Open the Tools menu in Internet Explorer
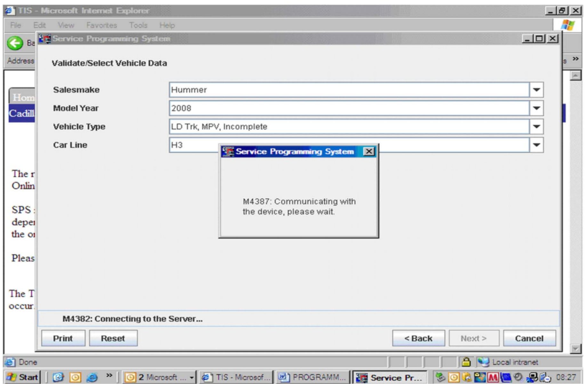588x384 pixels. (138, 25)
